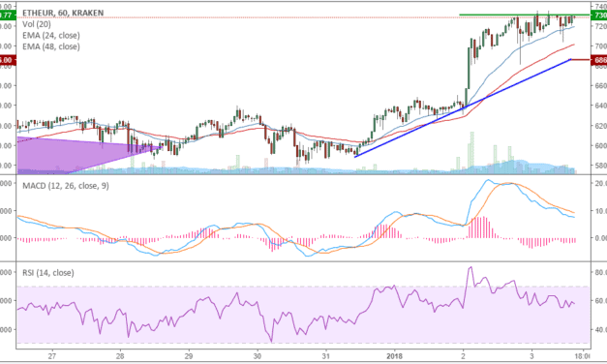This screenshot has height=364, width=607.
Task: Click the 660 price level on right axis
Action: click(x=600, y=86)
